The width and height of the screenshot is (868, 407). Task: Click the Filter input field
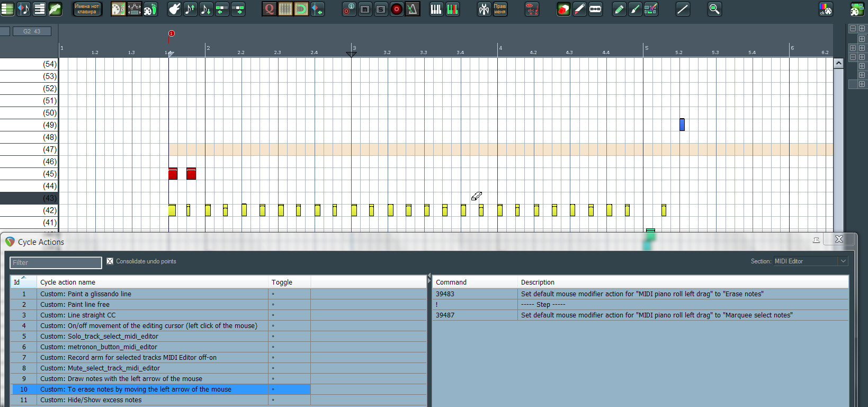click(56, 263)
